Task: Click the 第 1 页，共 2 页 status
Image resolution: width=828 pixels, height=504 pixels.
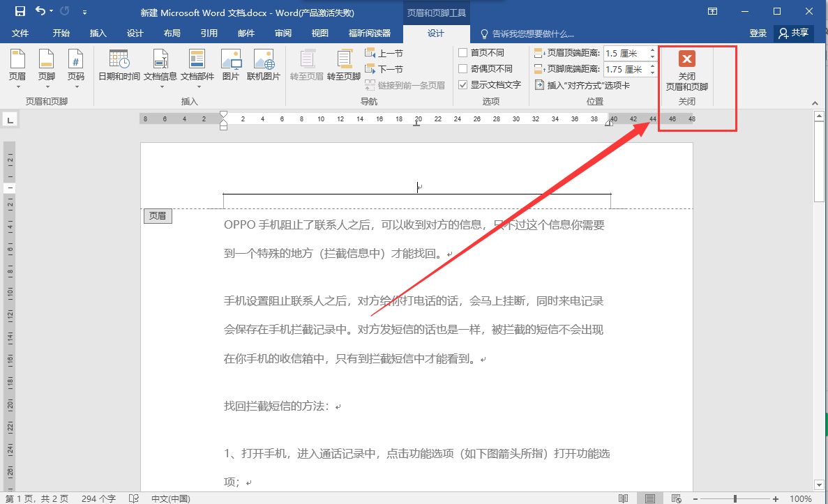Action: [x=37, y=498]
